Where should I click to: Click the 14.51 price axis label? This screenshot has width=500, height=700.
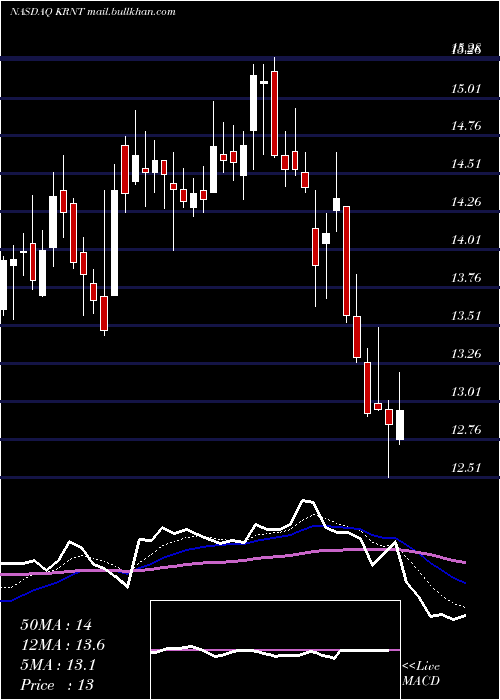(466, 164)
